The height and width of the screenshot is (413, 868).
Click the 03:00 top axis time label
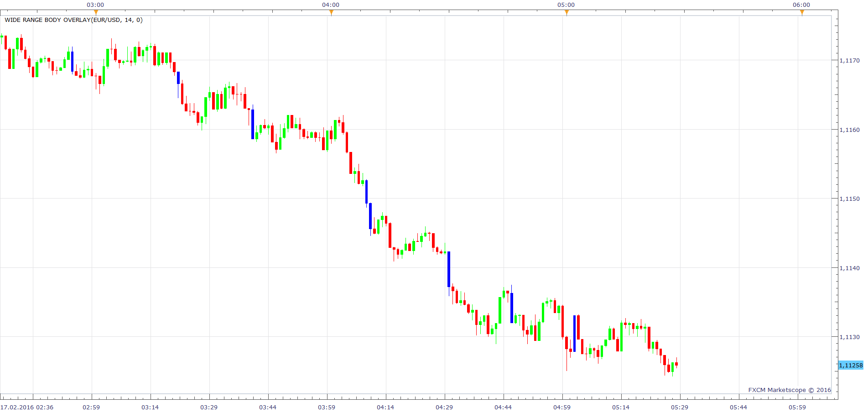point(95,5)
